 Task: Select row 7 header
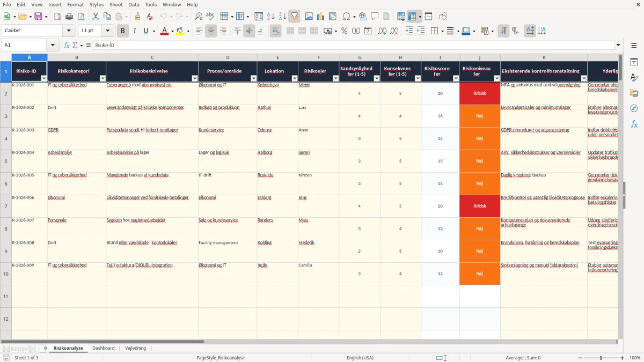tap(6, 206)
